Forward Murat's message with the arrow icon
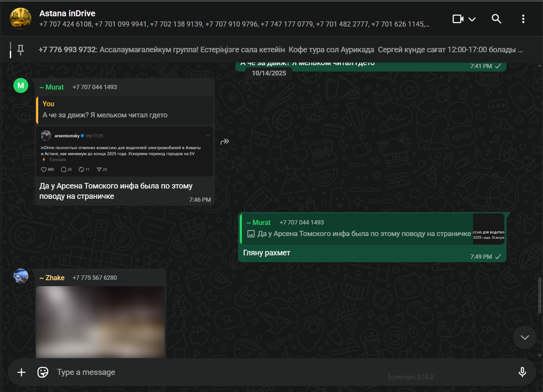 (225, 142)
